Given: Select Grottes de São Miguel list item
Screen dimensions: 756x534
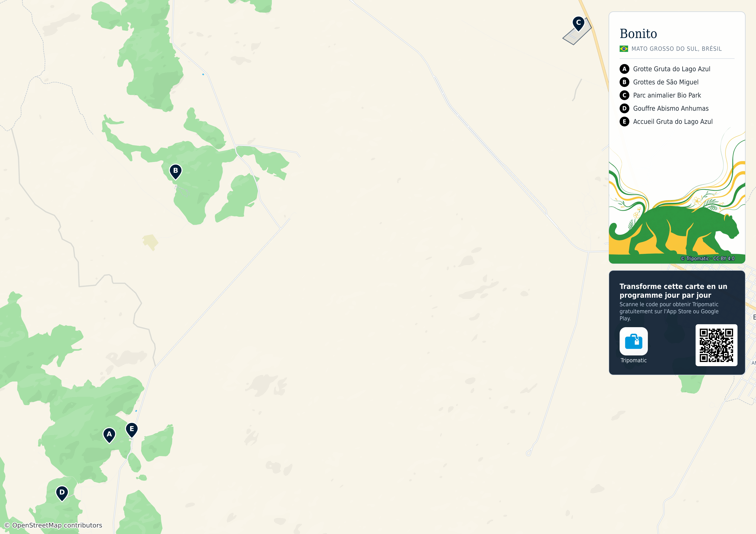Looking at the screenshot, I should [x=665, y=82].
